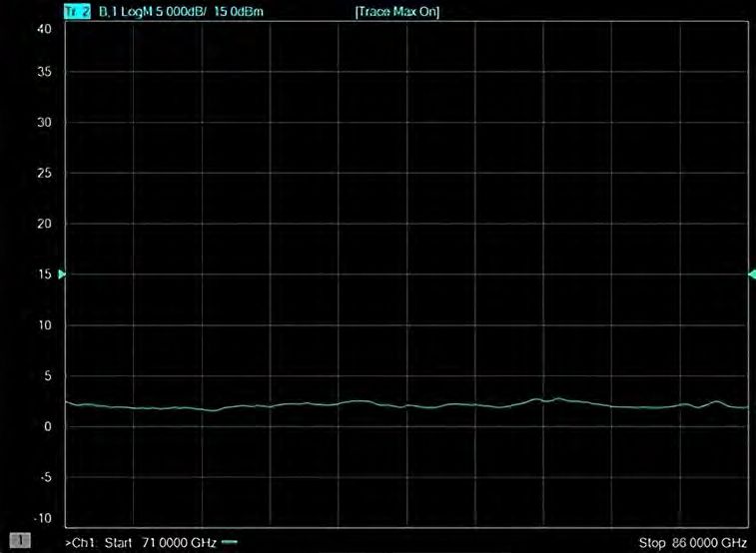Screen dimensions: 756x553
Task: Click the 25 label on the Y axis
Action: pos(43,173)
